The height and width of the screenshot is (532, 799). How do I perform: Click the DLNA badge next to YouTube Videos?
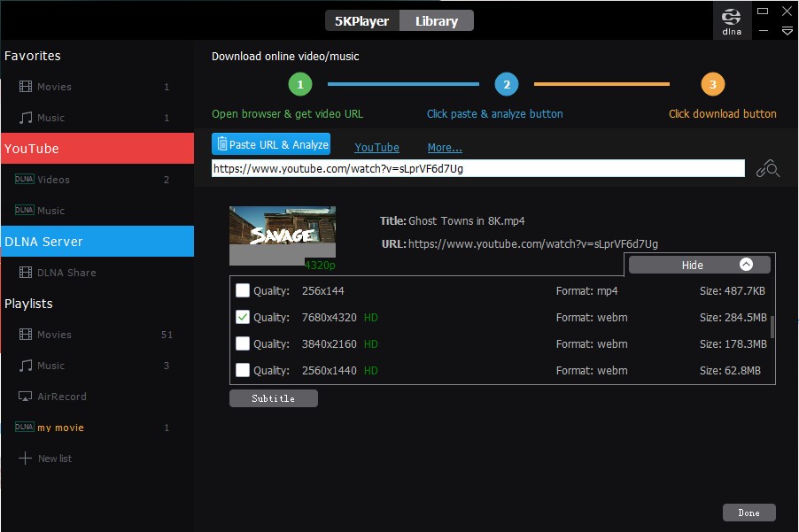[25, 179]
